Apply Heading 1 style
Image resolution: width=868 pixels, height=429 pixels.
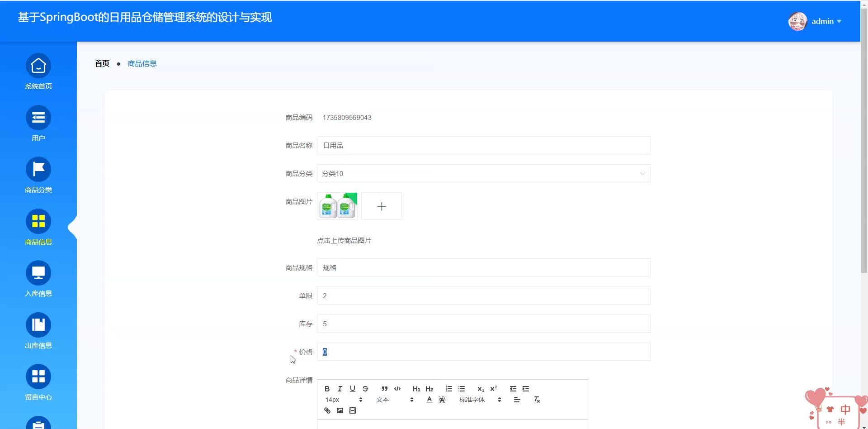click(x=416, y=389)
